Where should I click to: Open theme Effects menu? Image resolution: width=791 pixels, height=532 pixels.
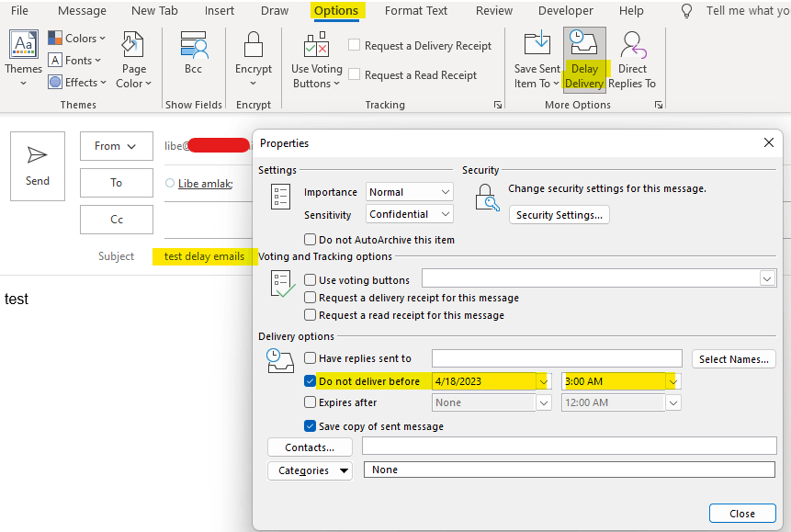pyautogui.click(x=76, y=83)
